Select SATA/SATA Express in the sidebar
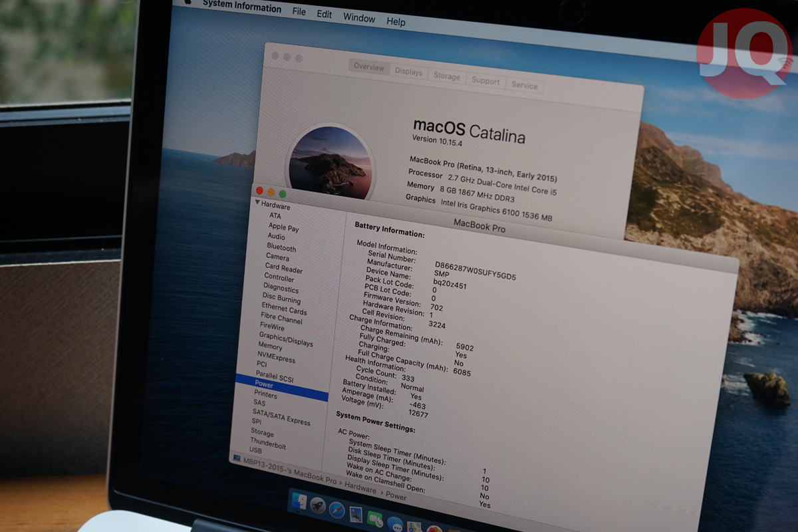This screenshot has height=532, width=798. [x=281, y=417]
